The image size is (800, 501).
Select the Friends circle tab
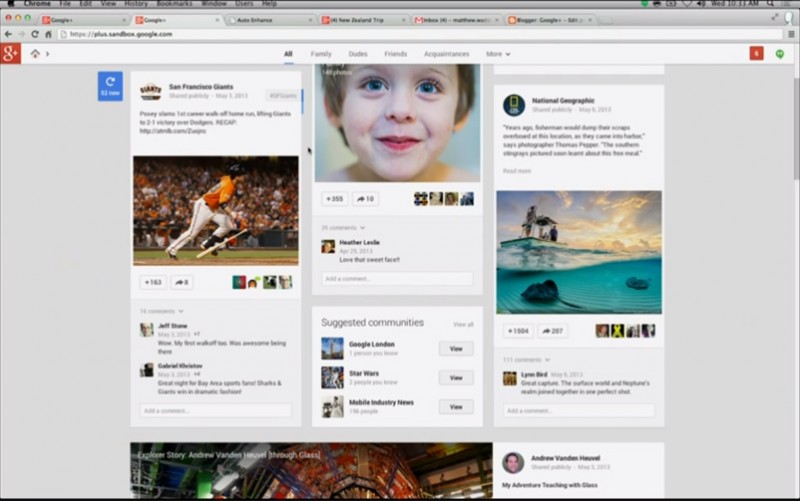click(x=395, y=54)
